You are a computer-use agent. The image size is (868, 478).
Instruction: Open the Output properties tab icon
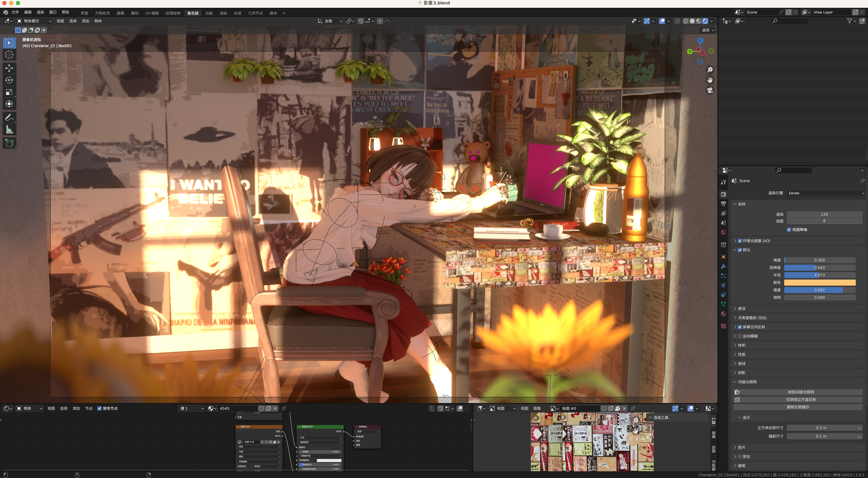pos(723,204)
